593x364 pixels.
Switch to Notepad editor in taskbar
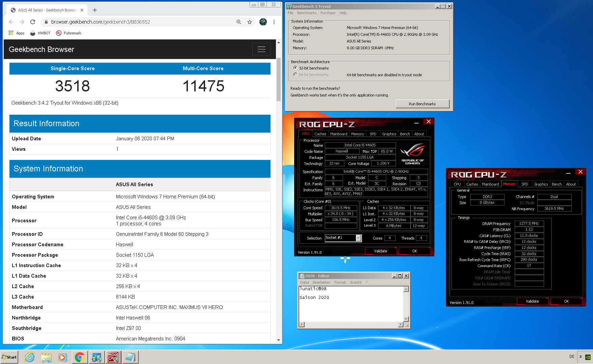point(130,357)
